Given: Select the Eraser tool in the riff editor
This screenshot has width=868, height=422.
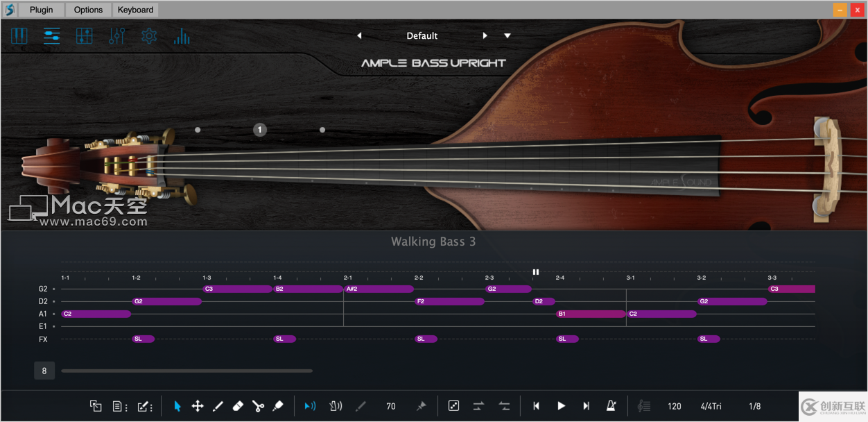Looking at the screenshot, I should click(238, 406).
